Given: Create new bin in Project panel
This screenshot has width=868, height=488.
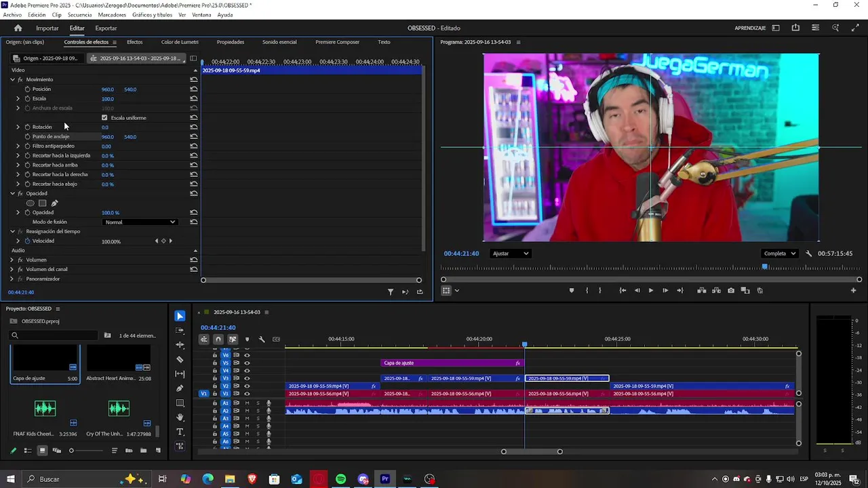Looking at the screenshot, I should [x=143, y=450].
